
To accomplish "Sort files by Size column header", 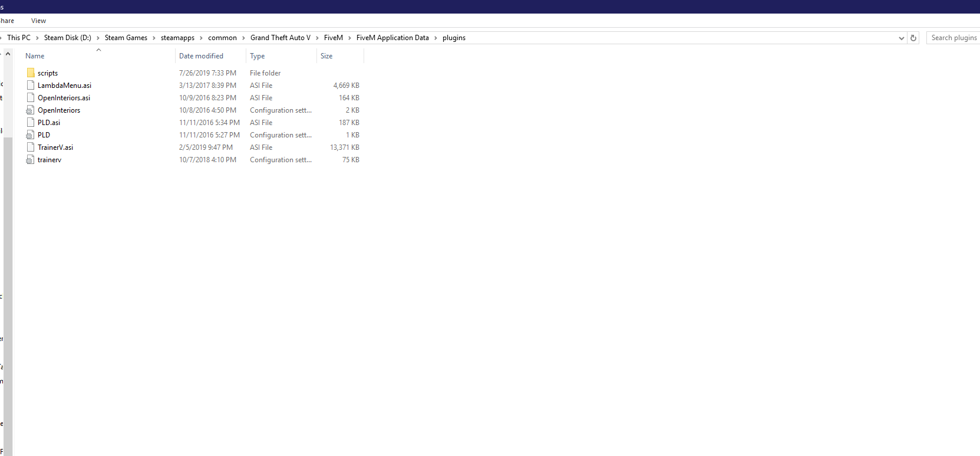I will 326,56.
